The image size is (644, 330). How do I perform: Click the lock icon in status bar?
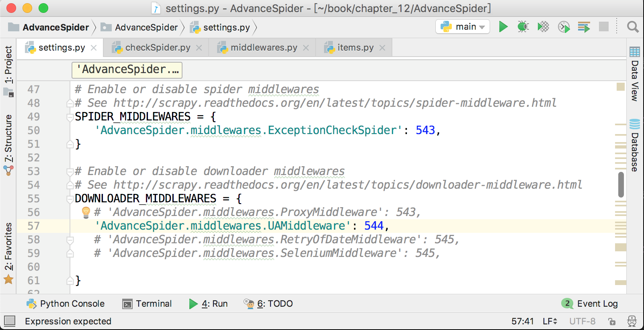click(612, 321)
